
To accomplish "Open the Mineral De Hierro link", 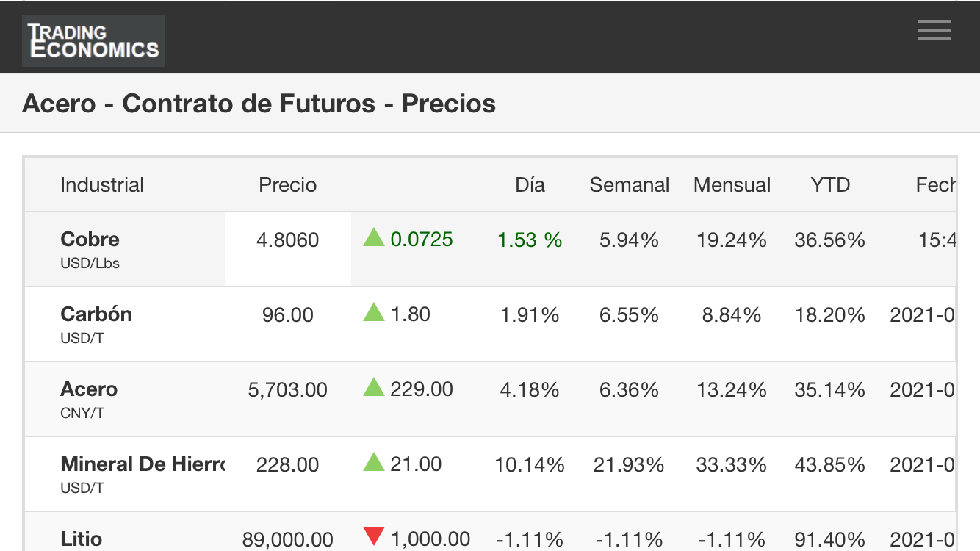I will tap(143, 464).
